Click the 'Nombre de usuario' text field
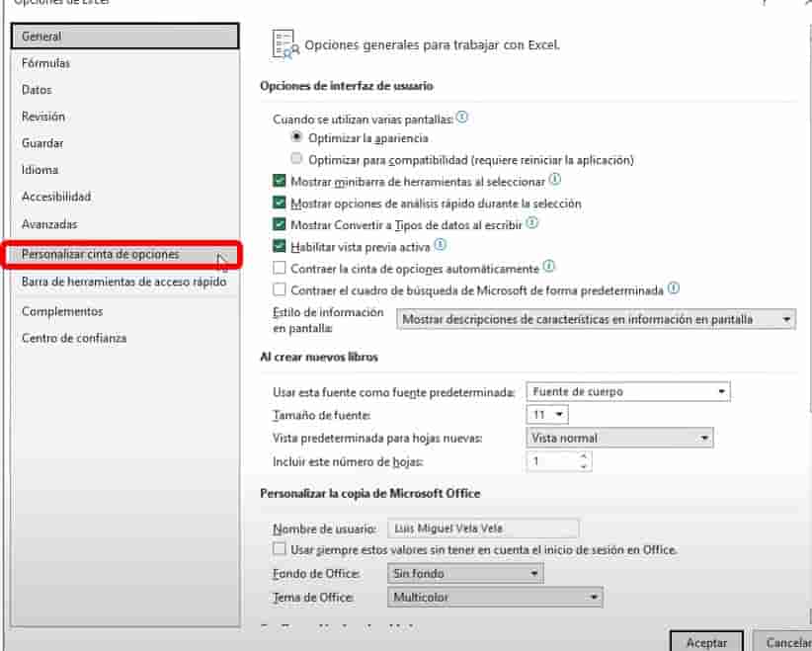Viewport: 812px width, 651px height. point(483,529)
